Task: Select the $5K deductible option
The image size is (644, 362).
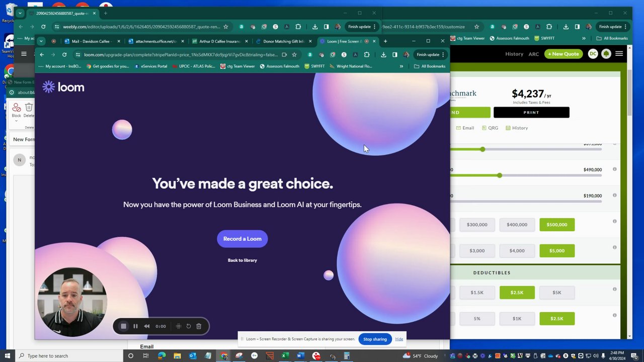Action: click(557, 293)
